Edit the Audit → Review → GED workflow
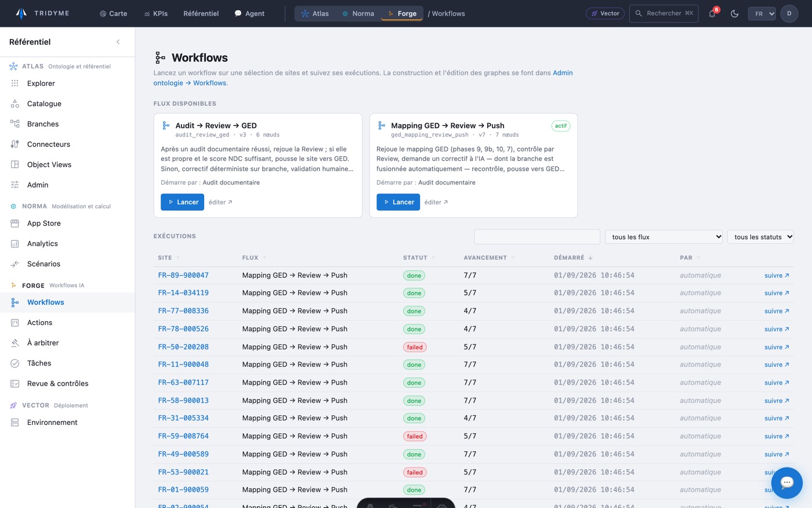 220,202
